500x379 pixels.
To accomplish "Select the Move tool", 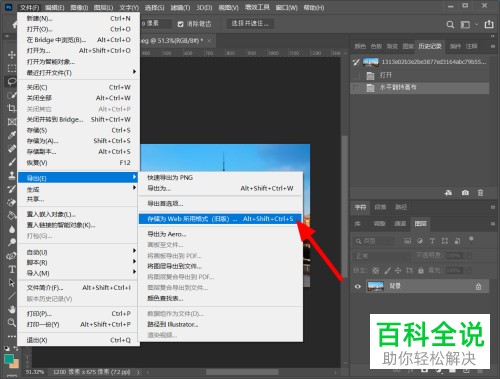I will pos(12,54).
